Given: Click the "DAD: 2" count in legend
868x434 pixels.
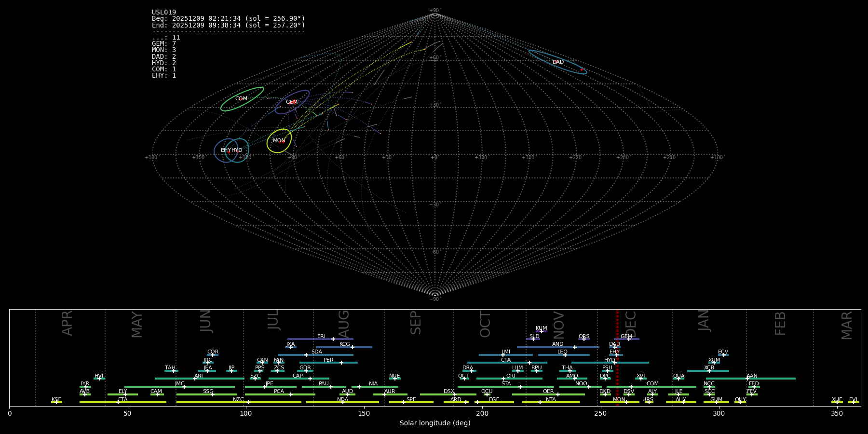Looking at the screenshot, I should (x=164, y=56).
